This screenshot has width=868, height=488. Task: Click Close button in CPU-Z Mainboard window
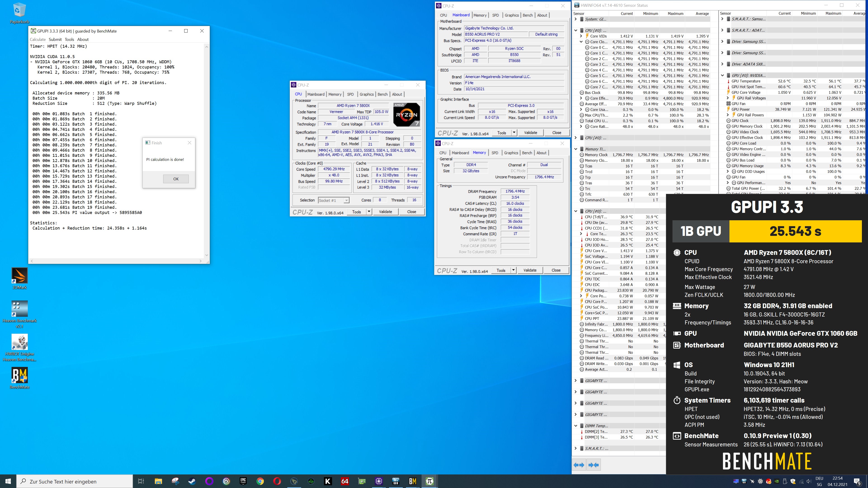[x=557, y=133]
